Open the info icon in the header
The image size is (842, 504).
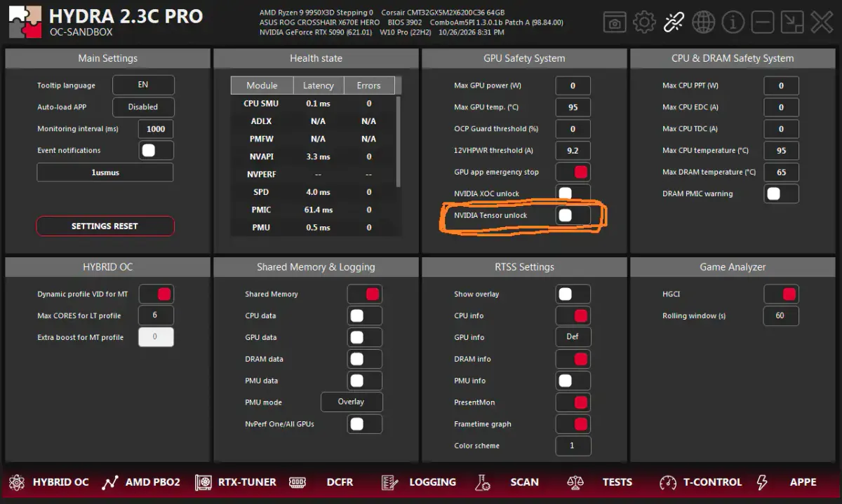pyautogui.click(x=733, y=22)
